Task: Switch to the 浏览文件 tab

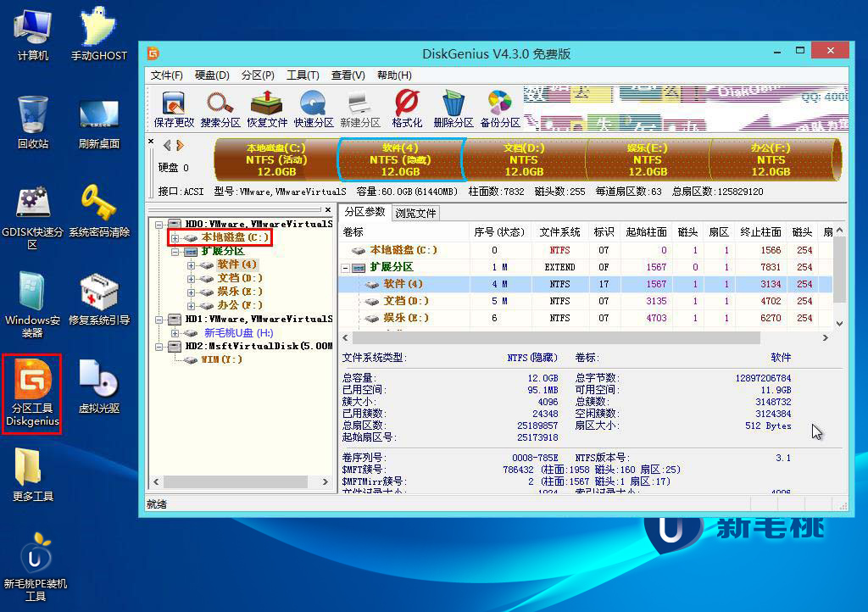Action: pyautogui.click(x=415, y=213)
